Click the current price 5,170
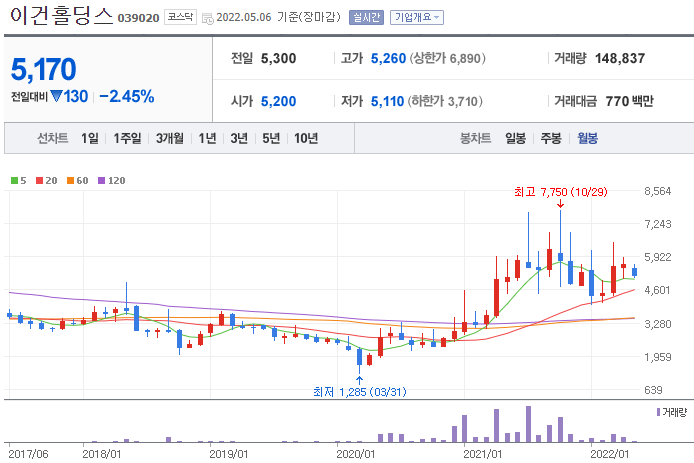This screenshot has height=463, width=694. [x=43, y=69]
